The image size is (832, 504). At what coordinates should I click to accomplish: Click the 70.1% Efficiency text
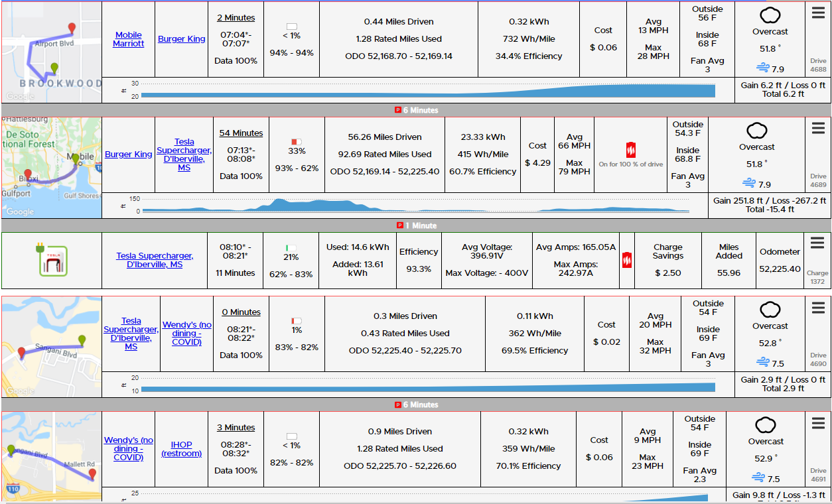(x=529, y=466)
